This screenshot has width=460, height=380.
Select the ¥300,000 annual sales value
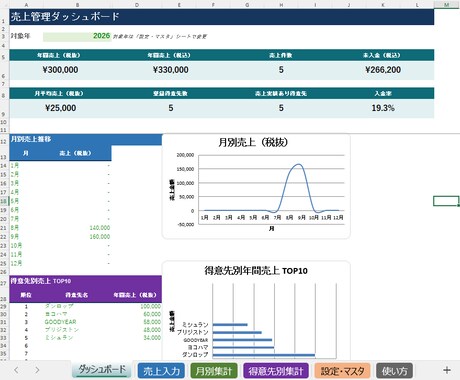pos(60,70)
